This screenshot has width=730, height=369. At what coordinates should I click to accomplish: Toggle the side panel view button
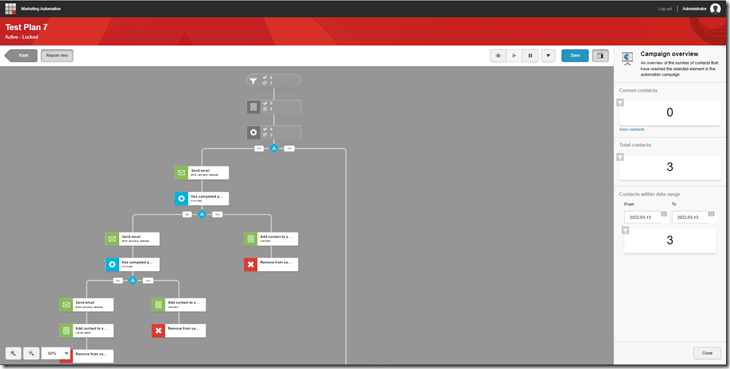tap(600, 56)
